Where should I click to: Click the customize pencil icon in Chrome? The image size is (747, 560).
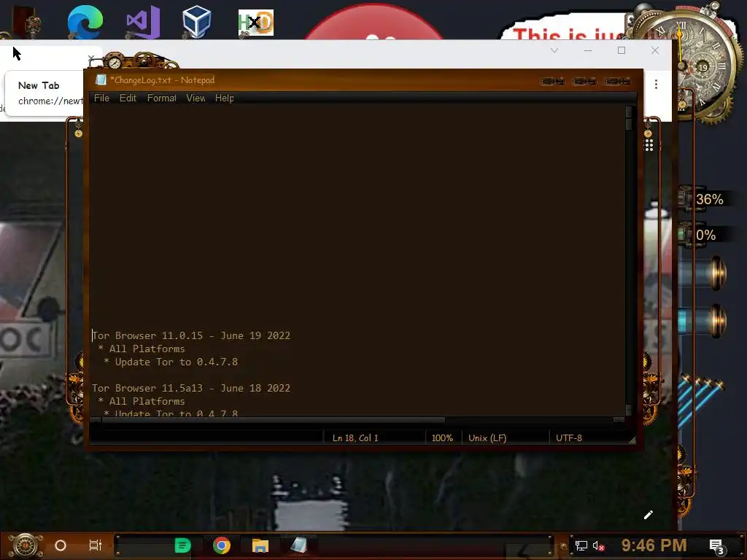[x=649, y=515]
